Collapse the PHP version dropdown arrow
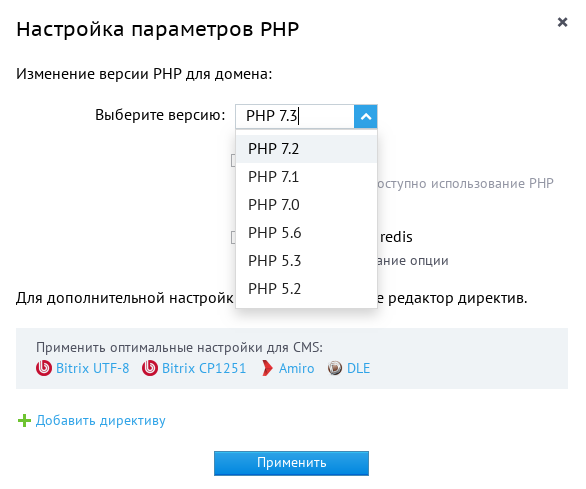This screenshot has width=586, height=489. tap(366, 117)
